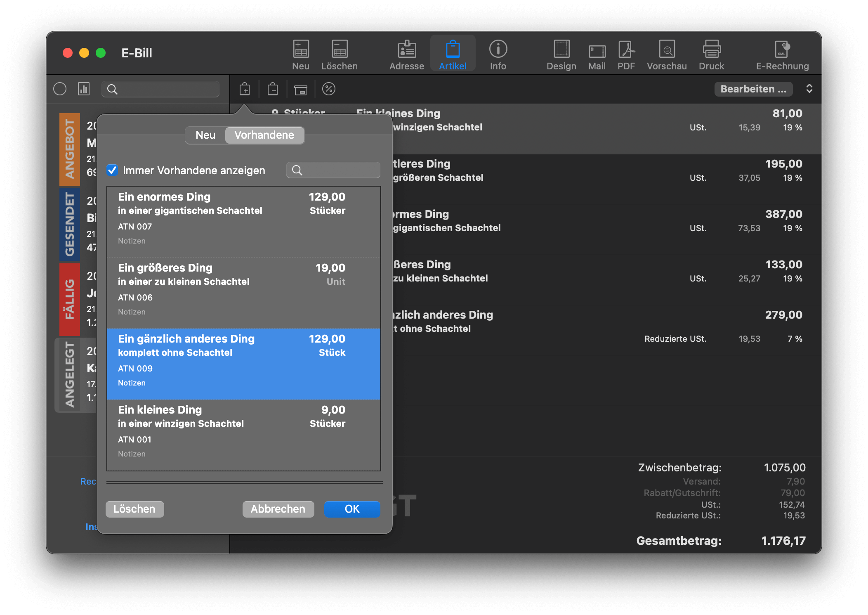
Task: Select the Vorhandene tab
Action: (264, 135)
